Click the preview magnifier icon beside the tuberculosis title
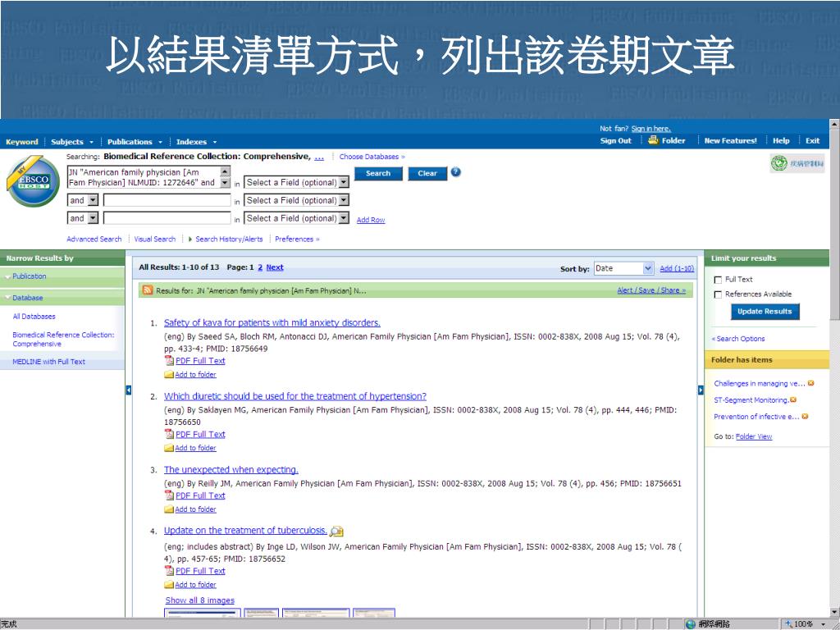The image size is (840, 630). 336,532
